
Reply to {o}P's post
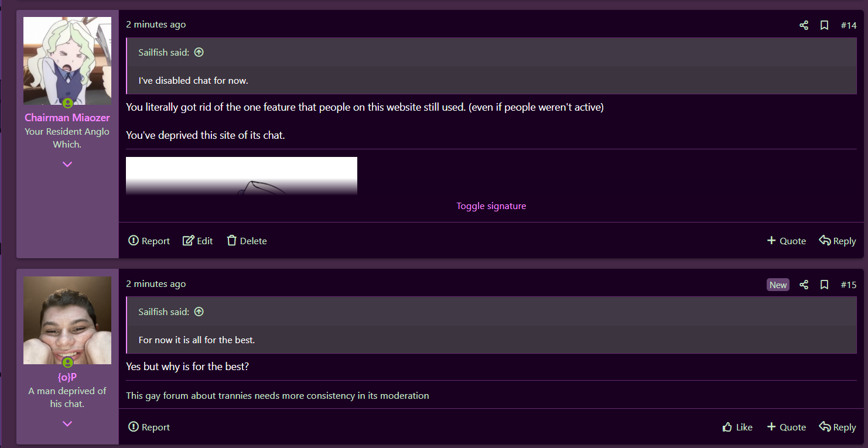(838, 427)
